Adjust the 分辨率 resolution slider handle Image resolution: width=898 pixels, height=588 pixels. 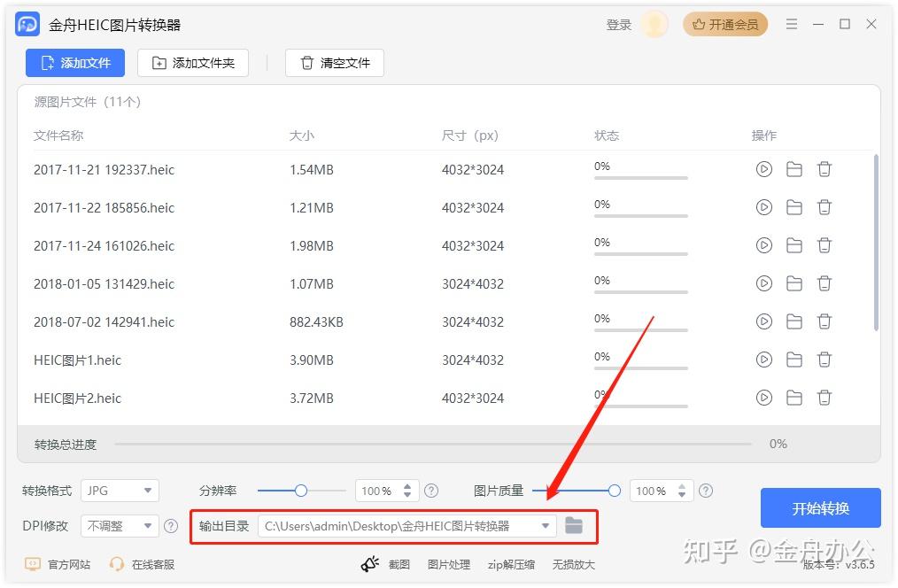(301, 491)
